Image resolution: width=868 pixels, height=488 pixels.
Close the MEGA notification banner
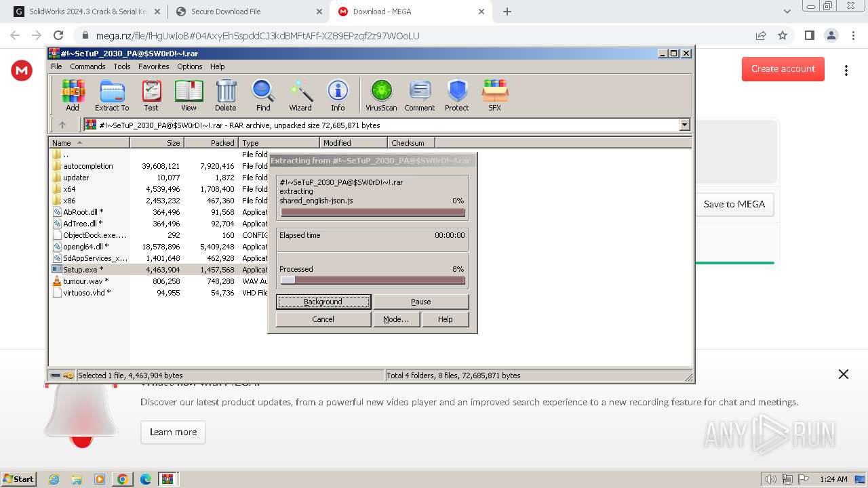[844, 374]
